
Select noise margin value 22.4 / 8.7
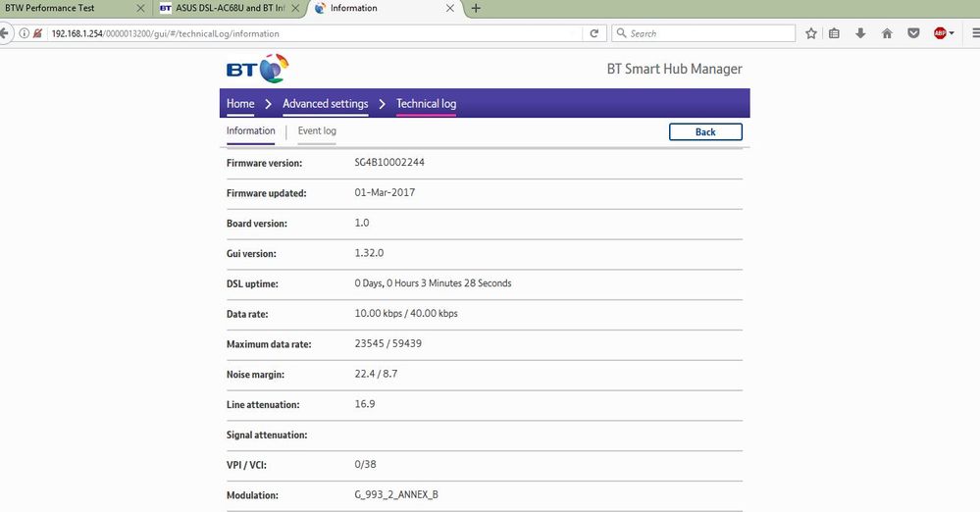pyautogui.click(x=376, y=374)
